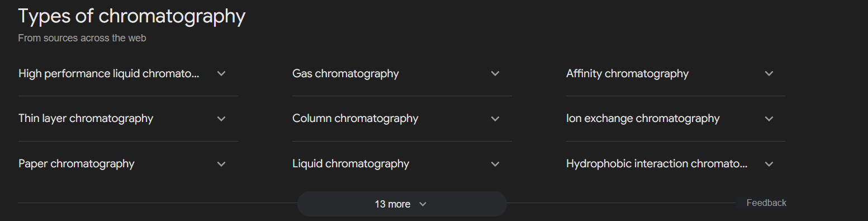Select the Thin layer chromatography label
This screenshot has width=868, height=221.
point(86,119)
